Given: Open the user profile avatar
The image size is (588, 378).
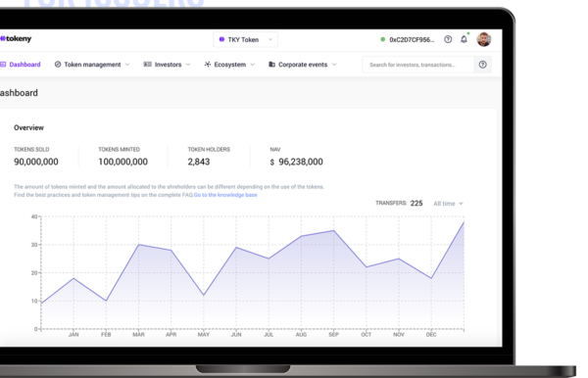Looking at the screenshot, I should tap(484, 39).
